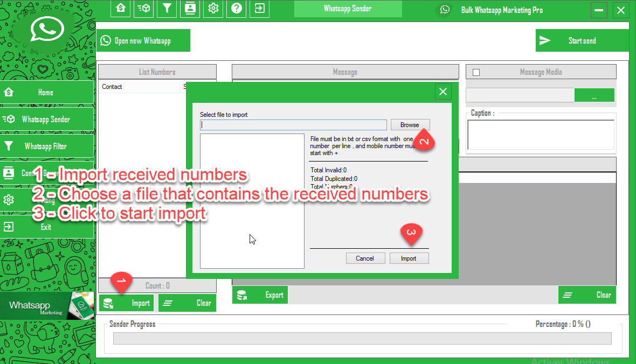The width and height of the screenshot is (636, 364).
Task: Focus the Select file to import field
Action: tap(294, 125)
